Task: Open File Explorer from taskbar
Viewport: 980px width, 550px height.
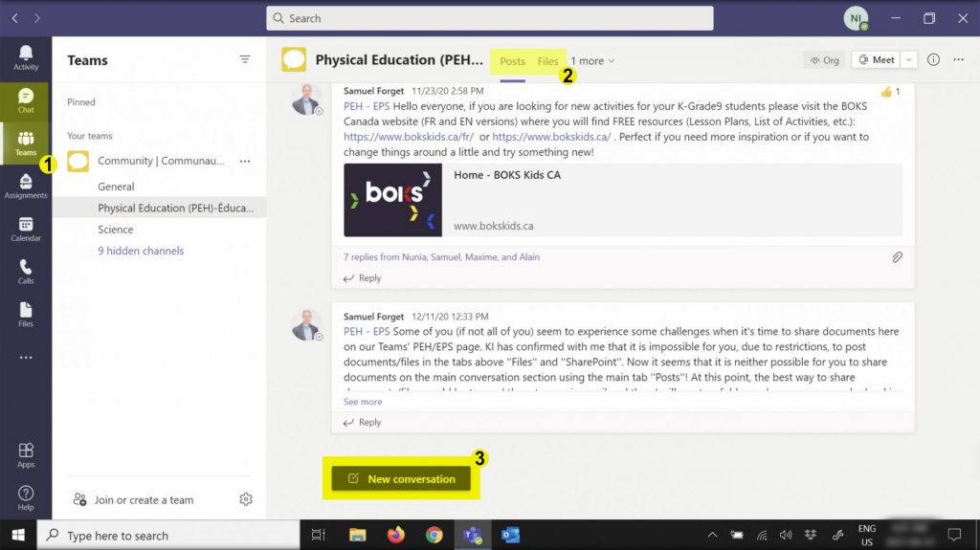Action: (358, 535)
